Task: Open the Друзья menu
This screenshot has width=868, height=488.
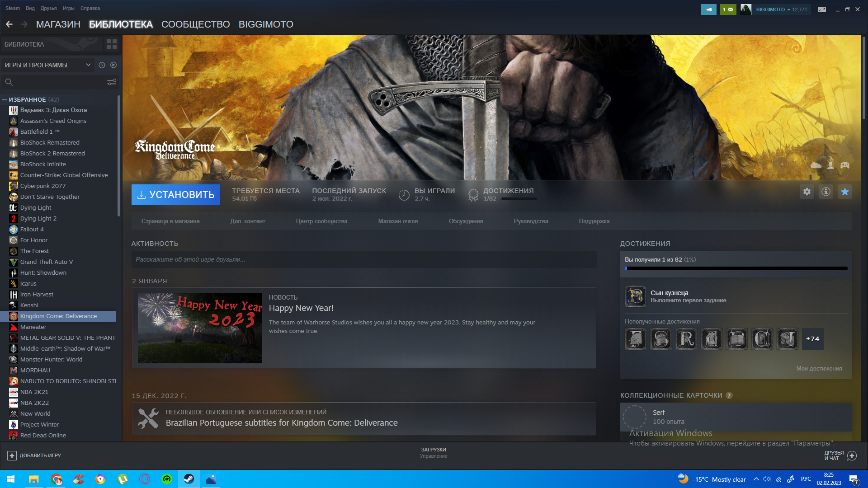Action: [x=48, y=8]
